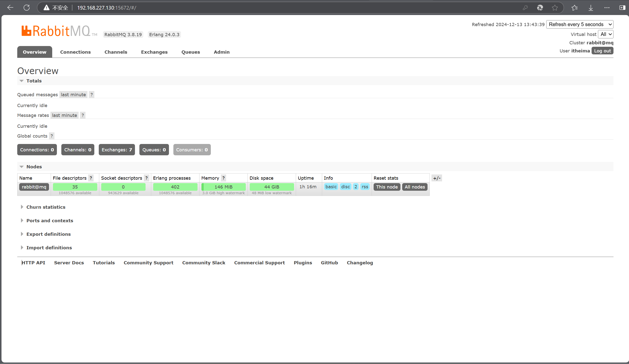Toggle node columns with +/- button
Image resolution: width=629 pixels, height=364 pixels.
point(437,178)
